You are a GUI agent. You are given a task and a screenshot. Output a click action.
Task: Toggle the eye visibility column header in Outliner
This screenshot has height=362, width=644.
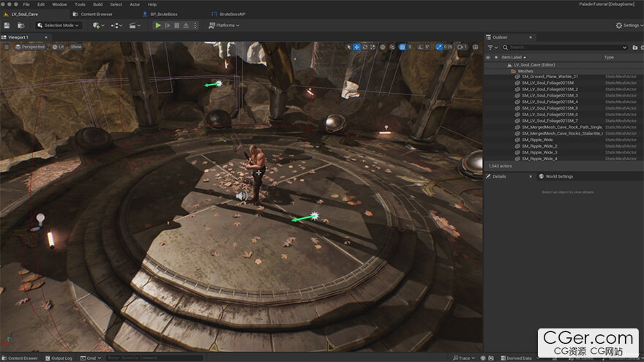click(488, 58)
